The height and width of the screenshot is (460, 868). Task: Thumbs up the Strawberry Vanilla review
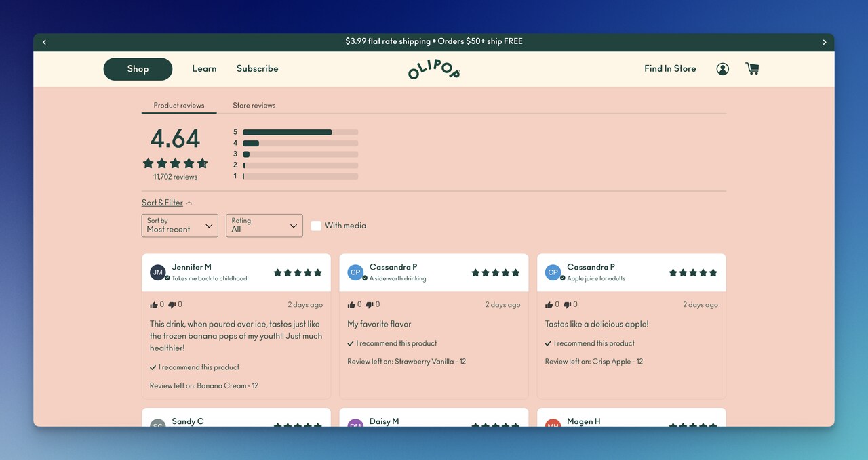pyautogui.click(x=351, y=305)
